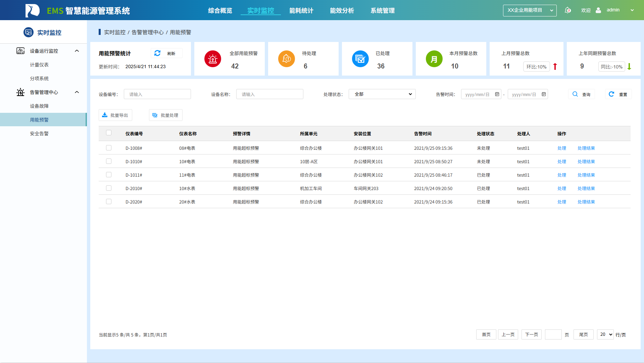This screenshot has width=644, height=363.
Task: Click the 实时监控 sidebar header icon
Action: [29, 32]
